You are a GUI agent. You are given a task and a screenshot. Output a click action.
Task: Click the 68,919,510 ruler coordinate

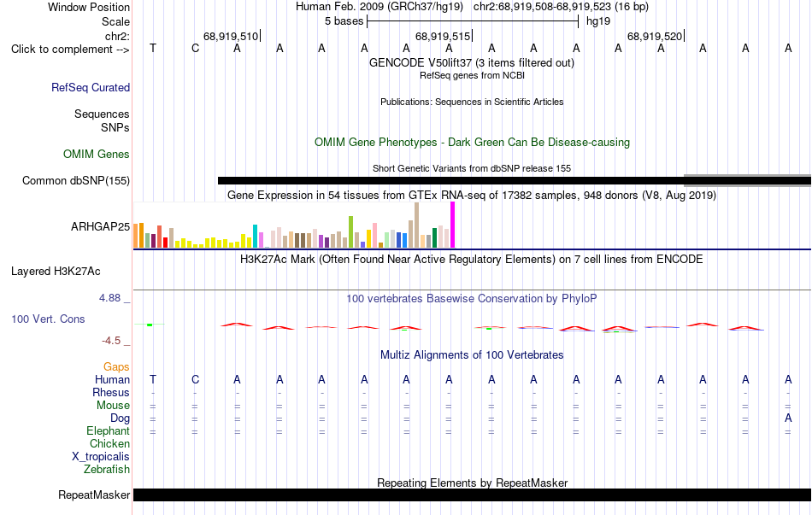tap(231, 36)
